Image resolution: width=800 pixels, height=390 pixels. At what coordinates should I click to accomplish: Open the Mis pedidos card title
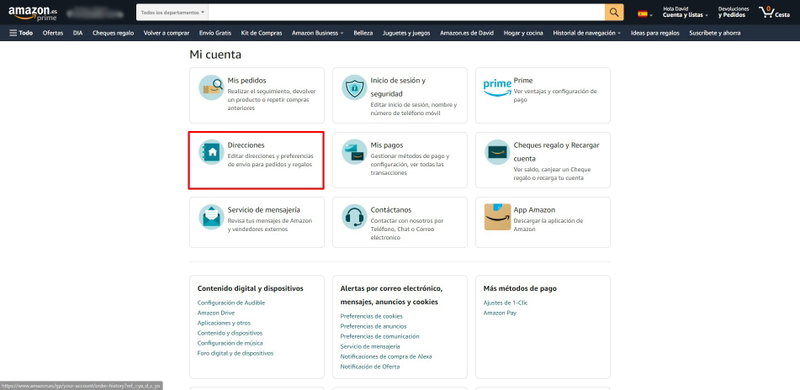(246, 81)
